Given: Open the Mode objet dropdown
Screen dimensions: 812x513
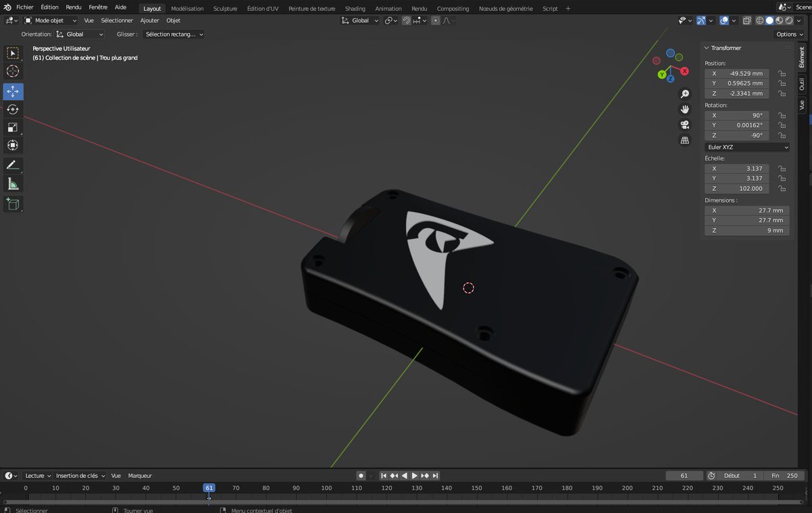Looking at the screenshot, I should pos(51,20).
